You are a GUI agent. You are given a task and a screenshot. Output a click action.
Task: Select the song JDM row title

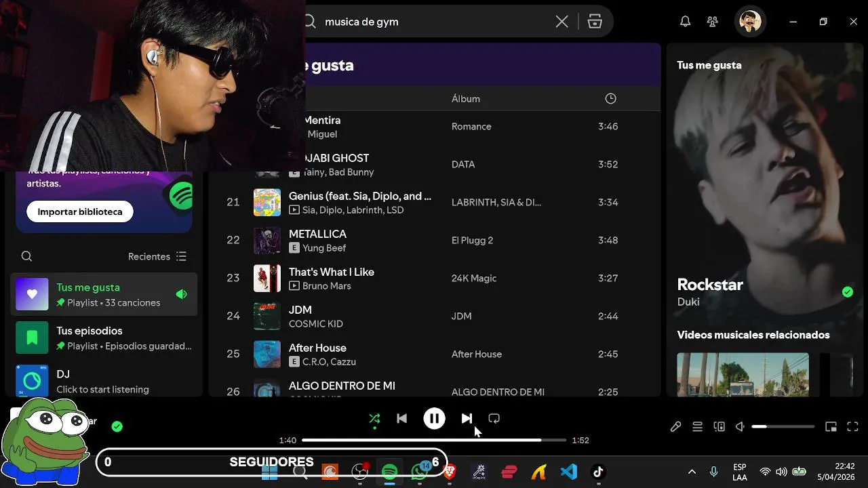point(300,310)
